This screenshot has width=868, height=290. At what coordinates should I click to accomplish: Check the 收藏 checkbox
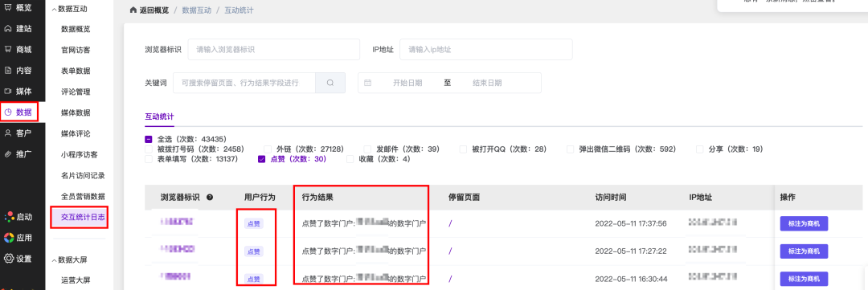tap(350, 159)
